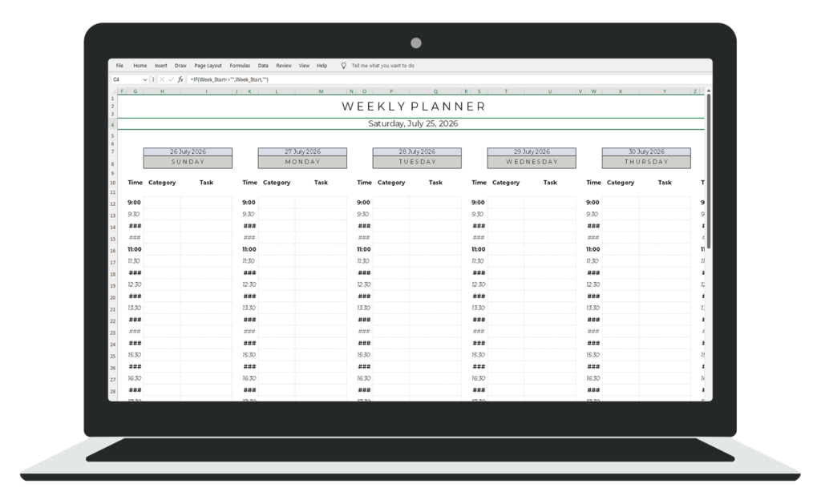
Task: Switch to the Draw tab
Action: point(180,66)
